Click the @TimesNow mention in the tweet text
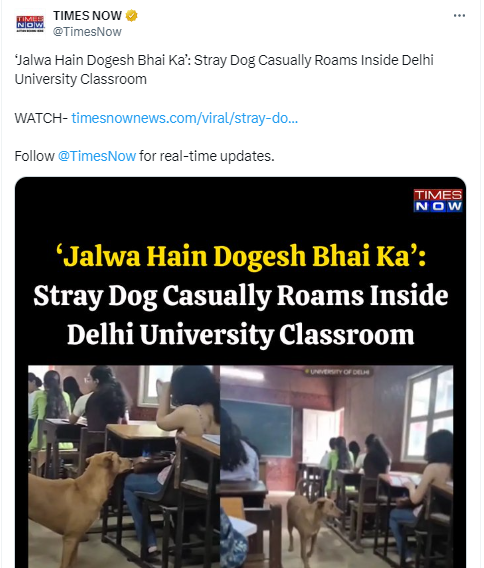Viewport: 484px width, 568px height. 97,156
